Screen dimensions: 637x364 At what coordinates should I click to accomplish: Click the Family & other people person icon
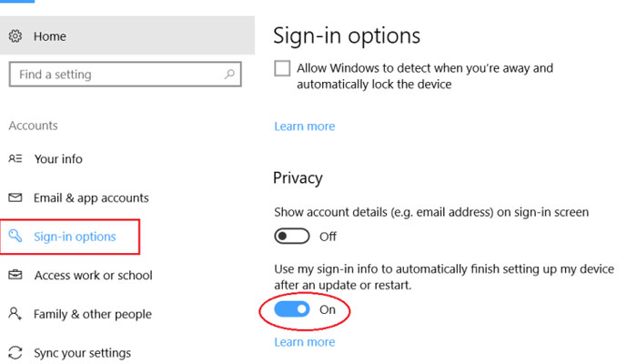coord(15,314)
